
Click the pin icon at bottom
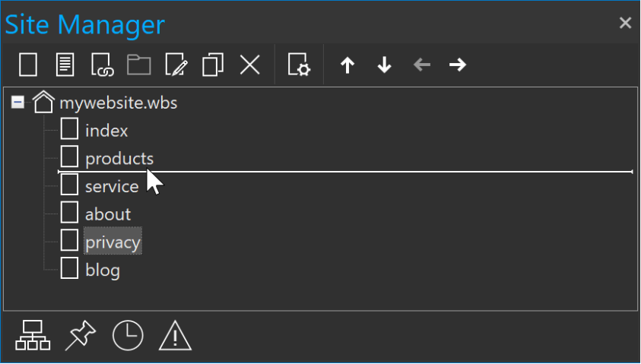[x=81, y=335]
